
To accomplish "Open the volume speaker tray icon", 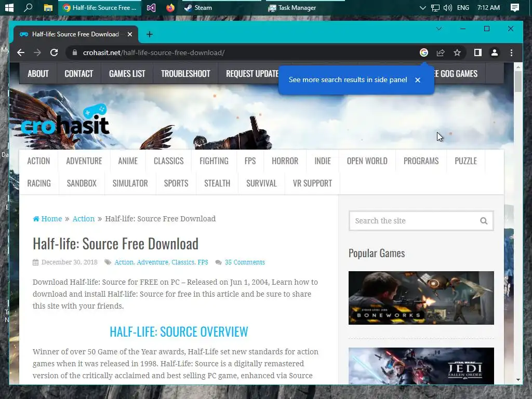I will pyautogui.click(x=447, y=7).
